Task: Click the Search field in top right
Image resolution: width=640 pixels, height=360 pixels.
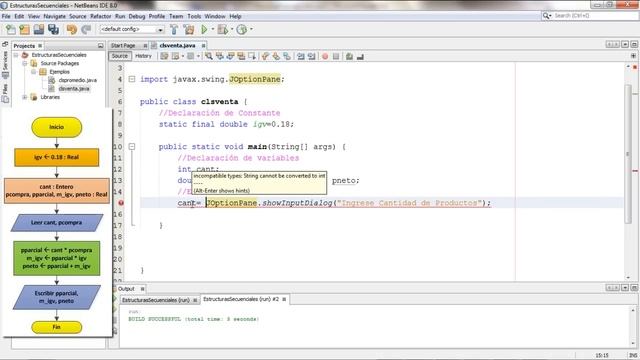Action: pos(589,16)
